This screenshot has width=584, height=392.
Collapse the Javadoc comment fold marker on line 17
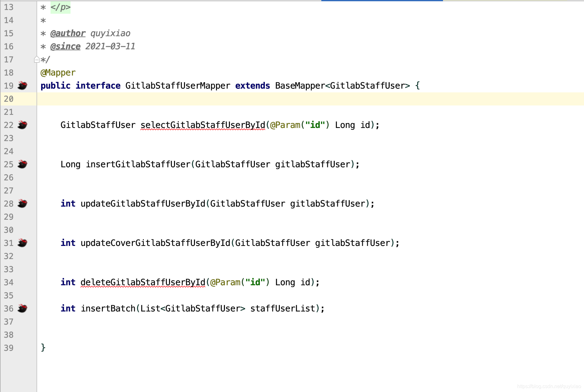point(36,59)
